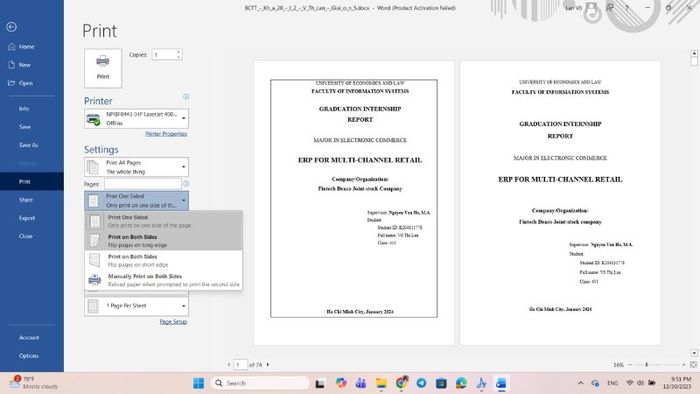Open Telegram from taskbar

point(421,383)
